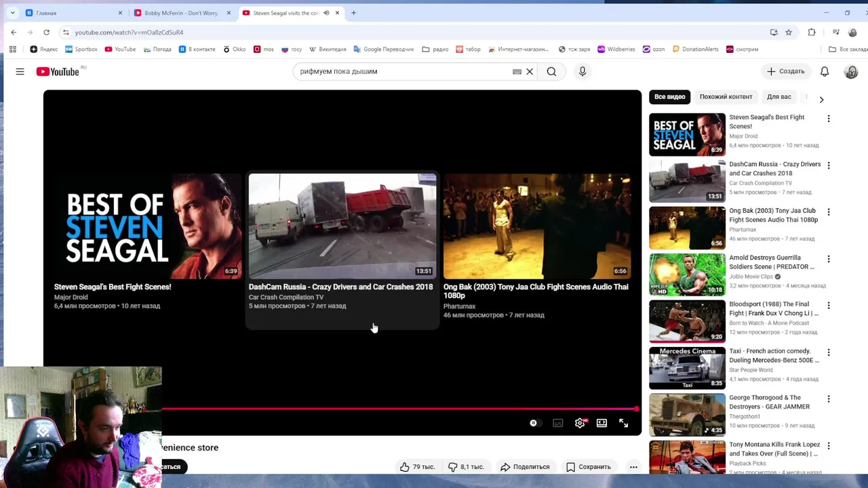Screen dimensions: 868x488
Task: Open options for Arnold Destroys Guerrilla video
Action: (828, 259)
